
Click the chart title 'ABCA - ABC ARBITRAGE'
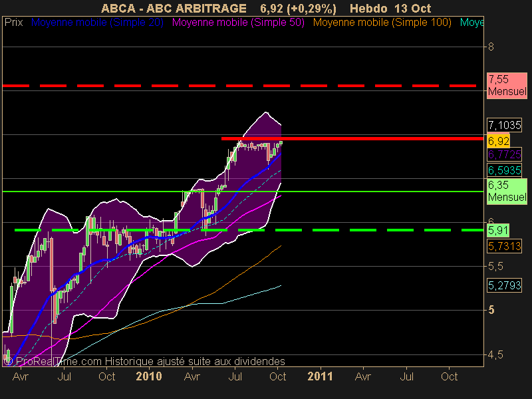tap(174, 8)
